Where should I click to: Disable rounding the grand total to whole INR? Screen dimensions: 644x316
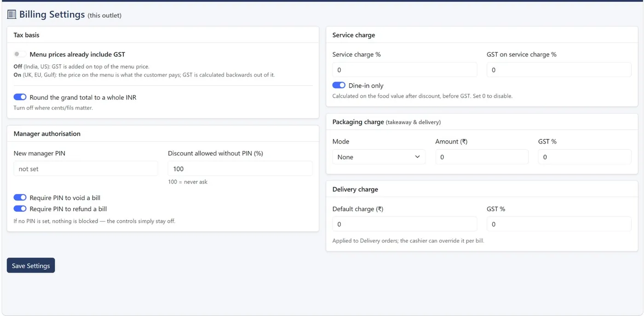(x=20, y=97)
